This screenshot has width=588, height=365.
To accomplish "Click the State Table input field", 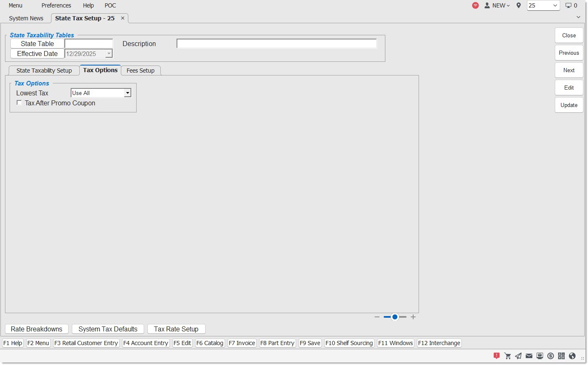I will 89,44.
